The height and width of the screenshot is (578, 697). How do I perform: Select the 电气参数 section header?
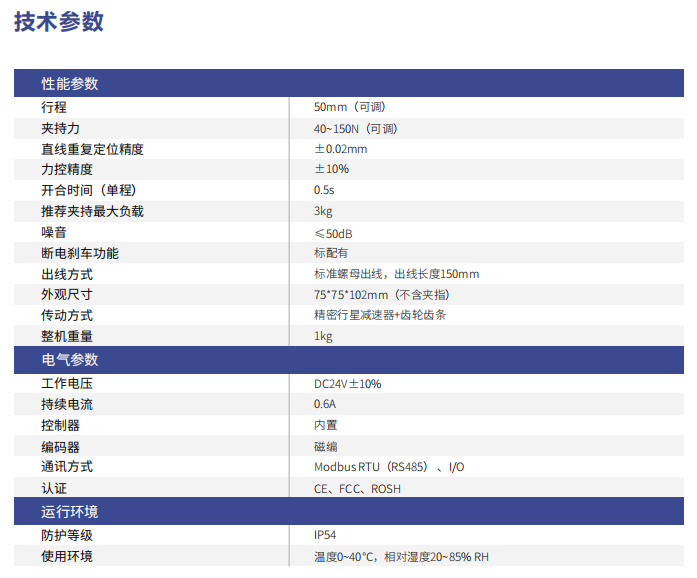point(69,360)
